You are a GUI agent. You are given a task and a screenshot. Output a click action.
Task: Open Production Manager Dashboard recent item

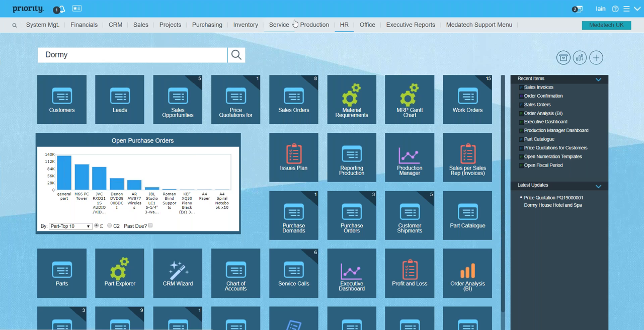tap(556, 130)
